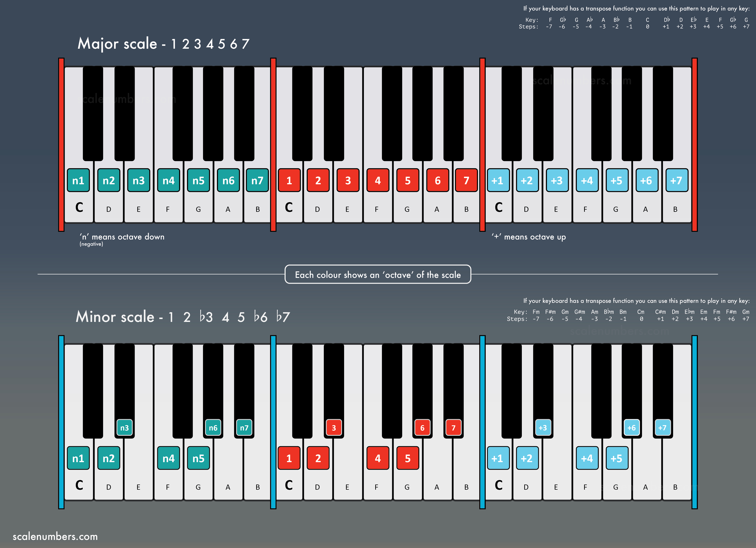
Task: Click the 'Each colour shows an octave' box
Action: (378, 274)
